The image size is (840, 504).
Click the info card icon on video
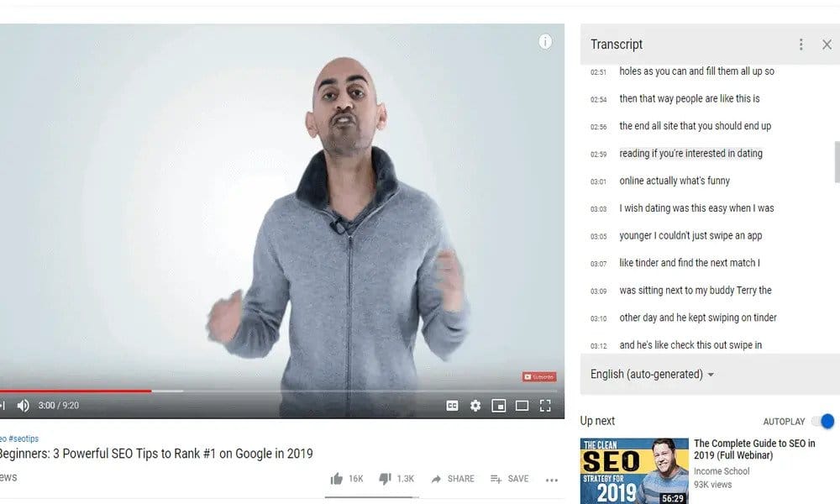click(545, 42)
